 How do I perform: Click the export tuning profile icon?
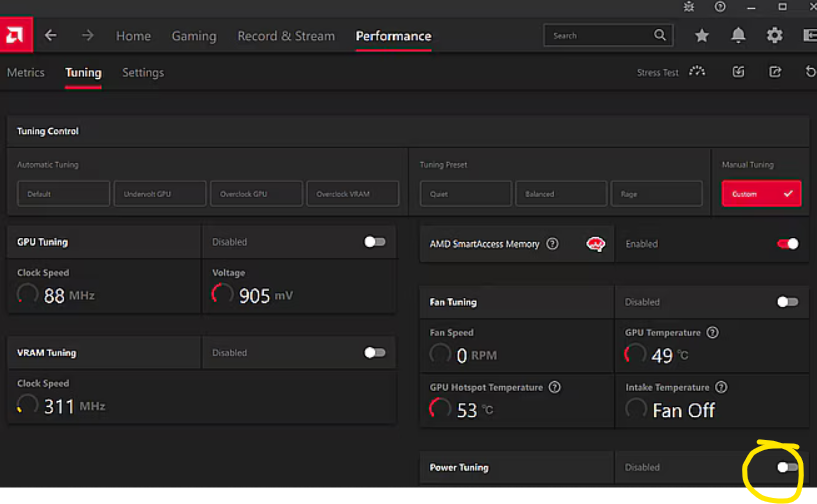(x=775, y=72)
